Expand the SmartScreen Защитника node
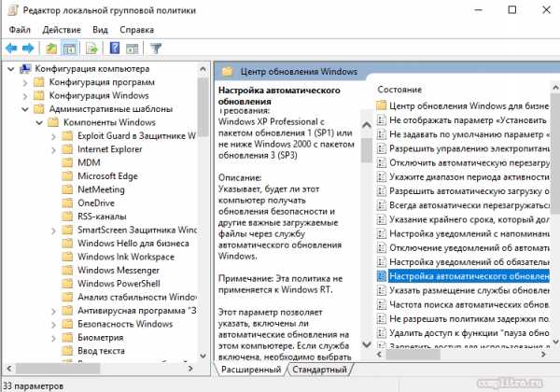 point(53,231)
